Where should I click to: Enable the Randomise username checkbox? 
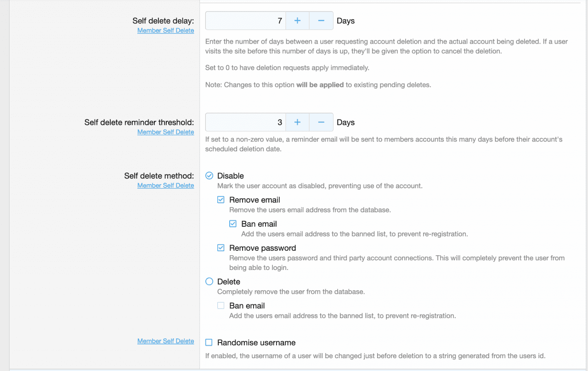click(x=209, y=343)
